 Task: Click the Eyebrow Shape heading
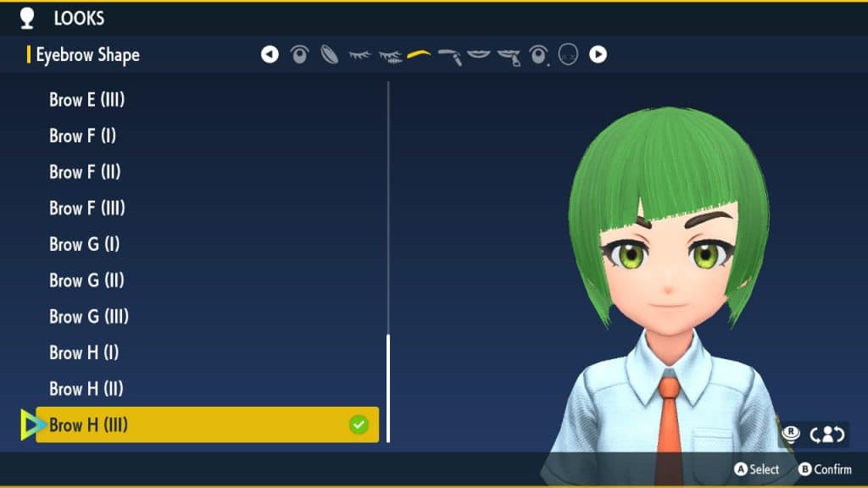(x=87, y=55)
